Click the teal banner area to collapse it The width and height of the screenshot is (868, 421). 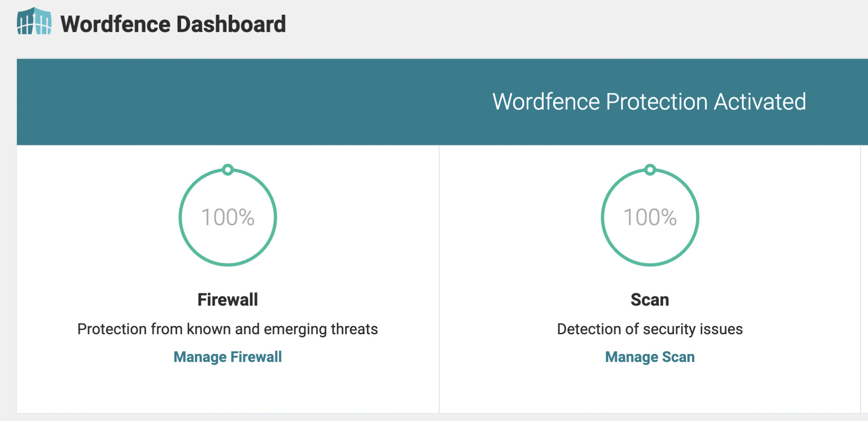pyautogui.click(x=217, y=101)
